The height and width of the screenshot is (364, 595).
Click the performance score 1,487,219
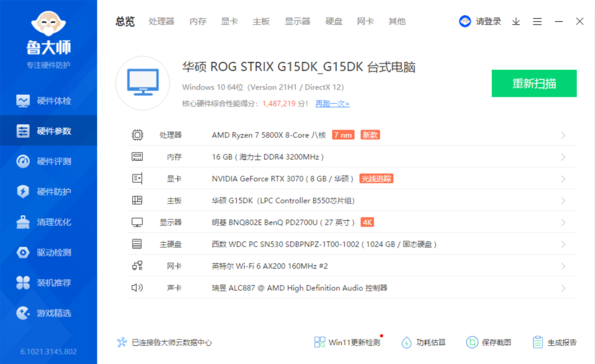(x=279, y=104)
